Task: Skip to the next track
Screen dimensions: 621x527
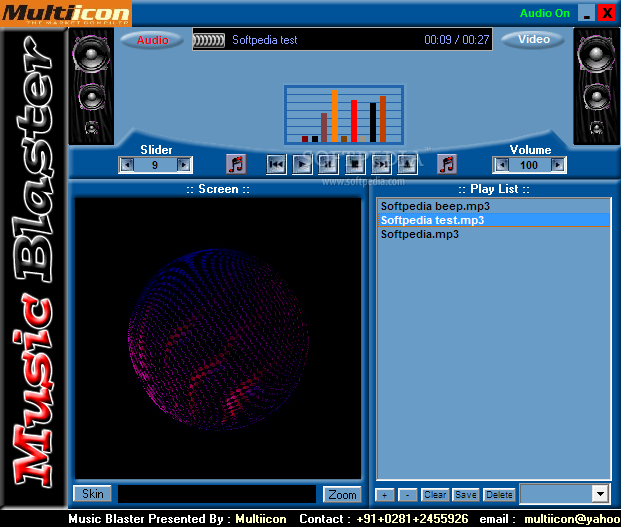Action: pyautogui.click(x=381, y=164)
